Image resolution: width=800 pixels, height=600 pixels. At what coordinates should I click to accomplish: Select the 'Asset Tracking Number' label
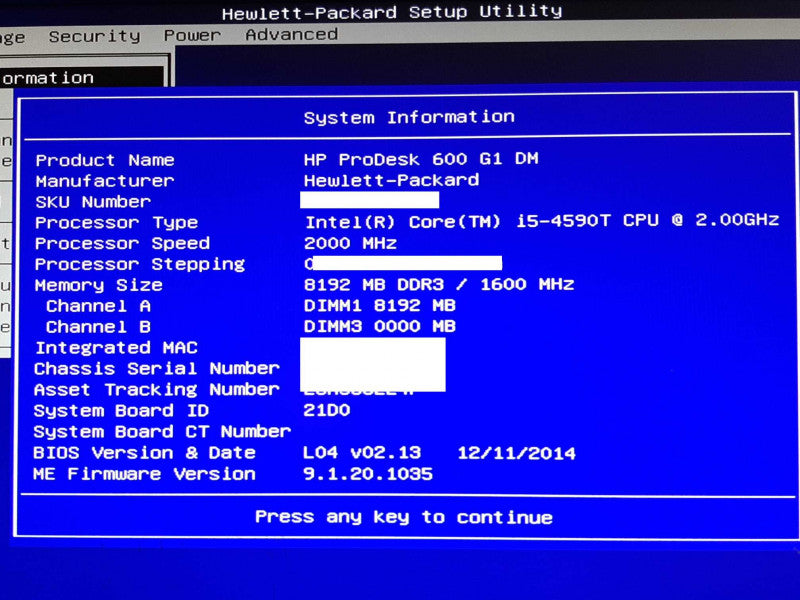tap(157, 390)
